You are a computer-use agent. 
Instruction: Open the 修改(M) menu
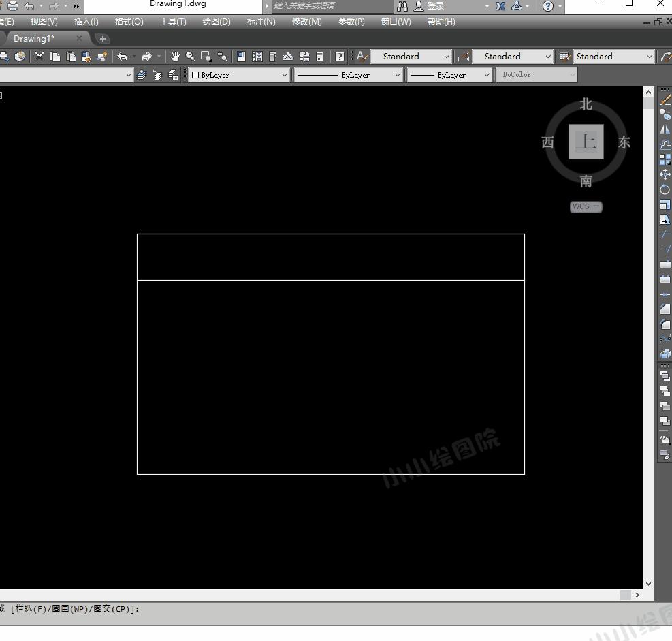point(306,21)
